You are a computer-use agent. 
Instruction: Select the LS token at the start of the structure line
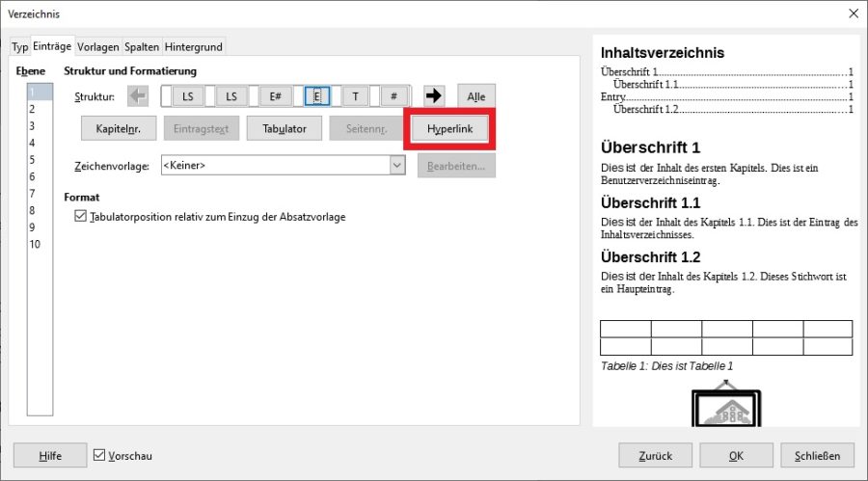(188, 96)
